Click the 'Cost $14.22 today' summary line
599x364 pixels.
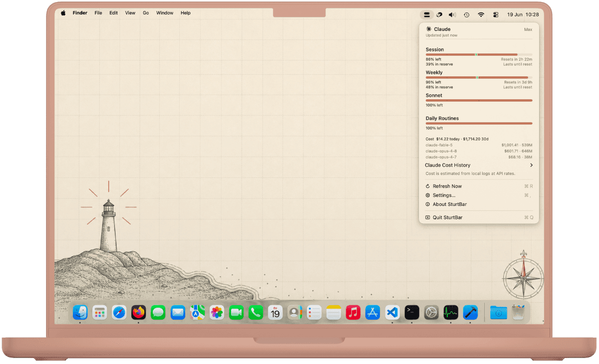click(457, 139)
